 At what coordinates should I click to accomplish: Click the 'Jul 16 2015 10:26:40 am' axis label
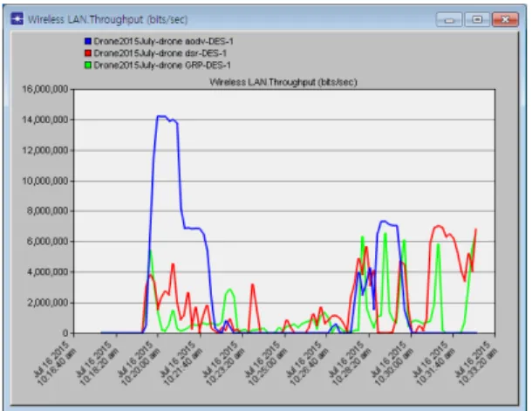pyautogui.click(x=309, y=363)
